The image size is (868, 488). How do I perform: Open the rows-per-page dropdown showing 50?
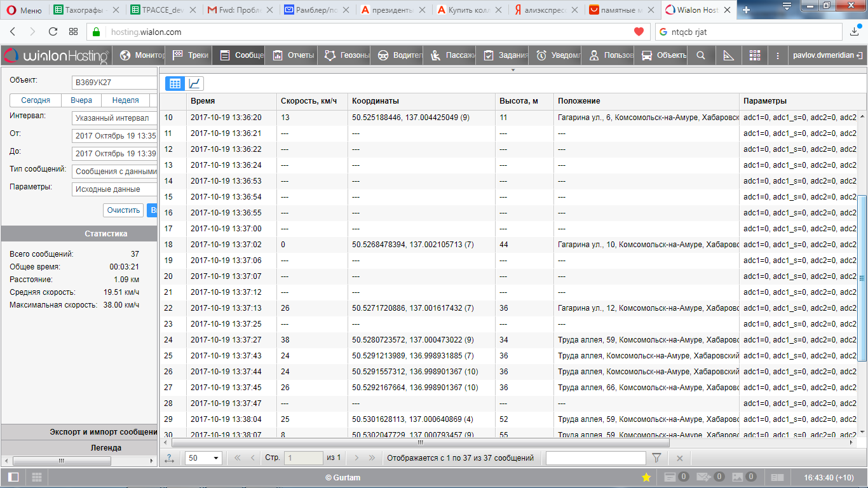[x=203, y=458]
